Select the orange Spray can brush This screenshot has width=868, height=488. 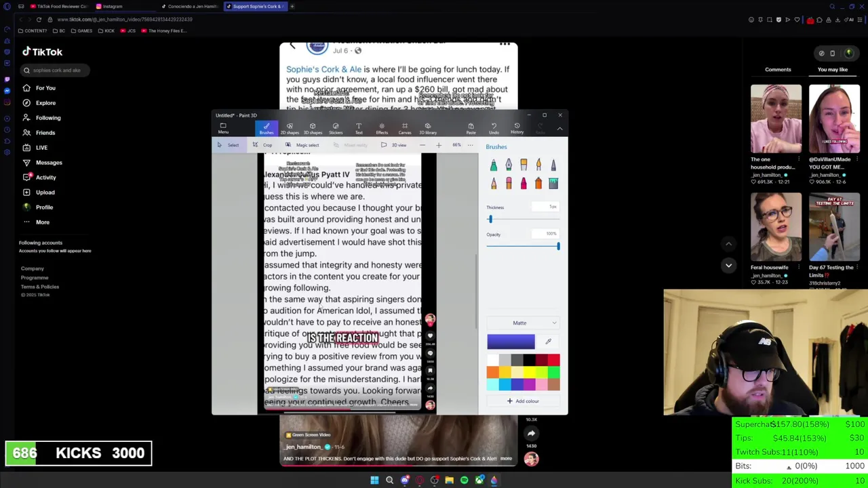[538, 183]
